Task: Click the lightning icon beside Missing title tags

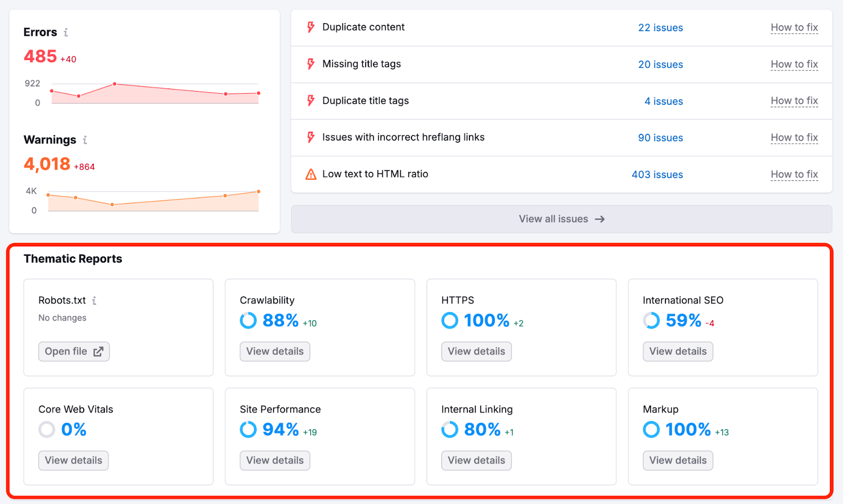Action: 310,64
